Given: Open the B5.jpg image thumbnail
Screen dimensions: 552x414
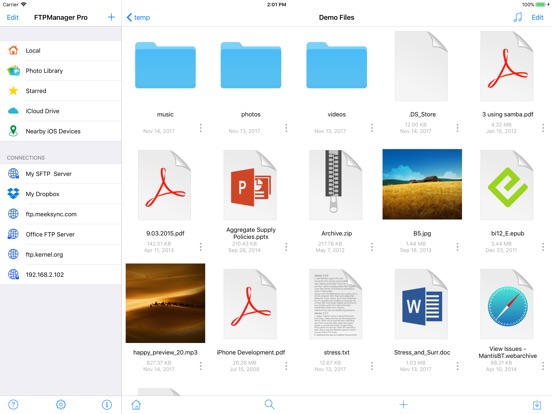Looking at the screenshot, I should point(422,184).
